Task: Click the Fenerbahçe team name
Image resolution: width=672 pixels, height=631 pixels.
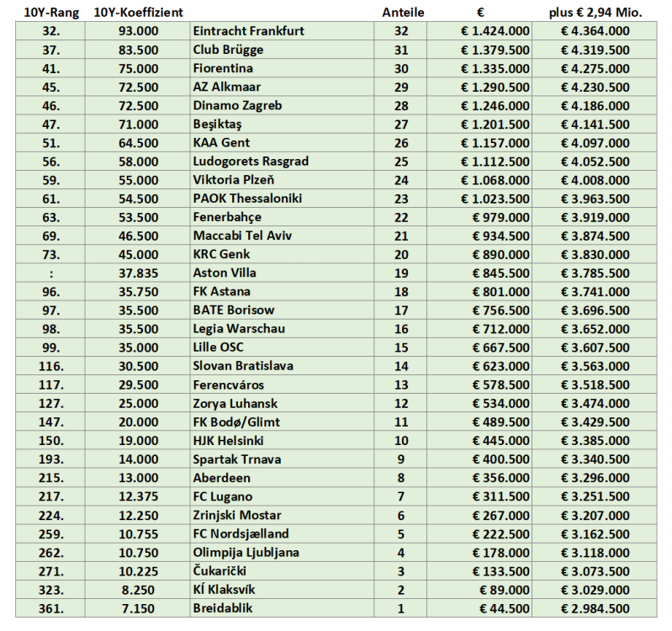Action: [228, 217]
